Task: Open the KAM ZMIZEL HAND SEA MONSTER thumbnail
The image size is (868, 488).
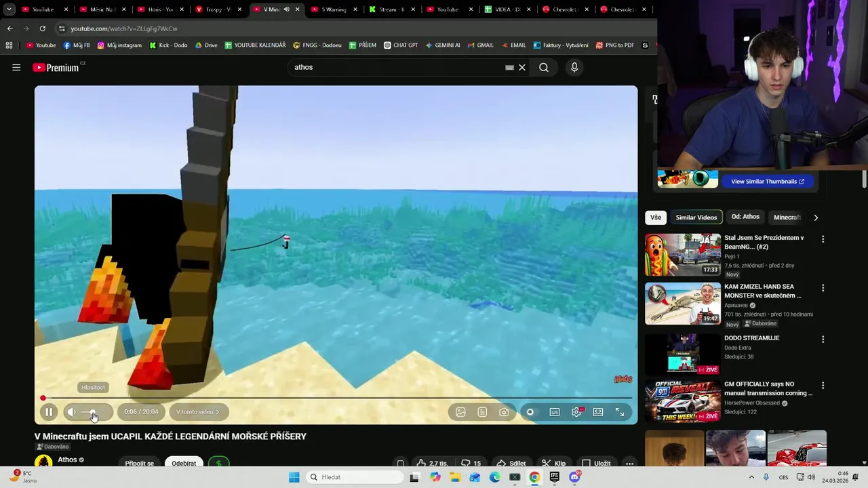Action: click(x=682, y=304)
